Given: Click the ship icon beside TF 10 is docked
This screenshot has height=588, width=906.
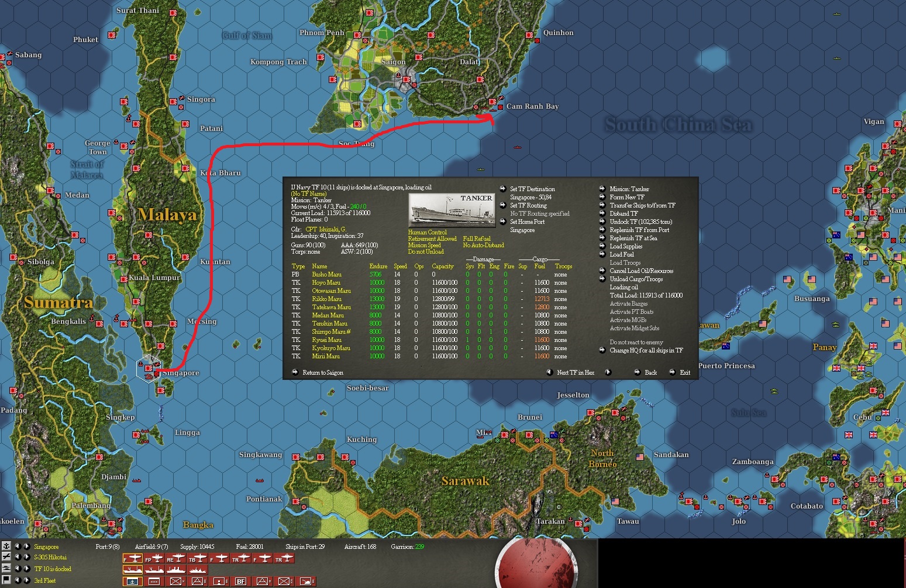Looking at the screenshot, I should tap(6, 568).
